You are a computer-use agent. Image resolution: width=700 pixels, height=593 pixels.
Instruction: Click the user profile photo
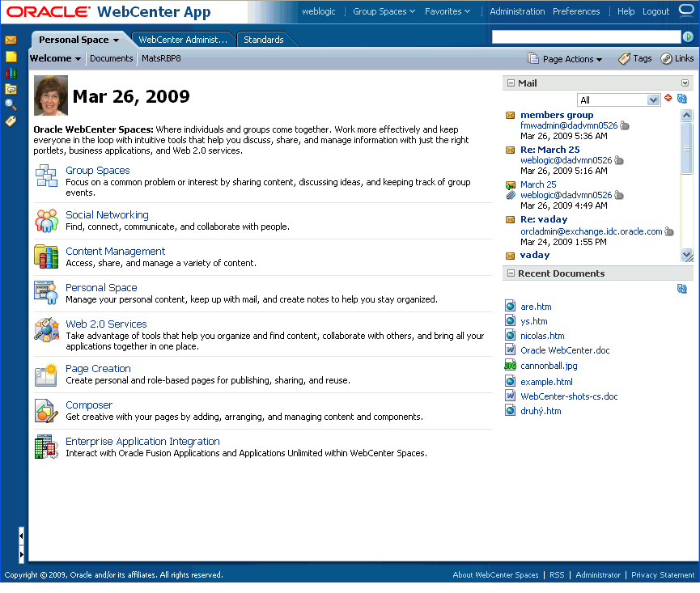51,95
